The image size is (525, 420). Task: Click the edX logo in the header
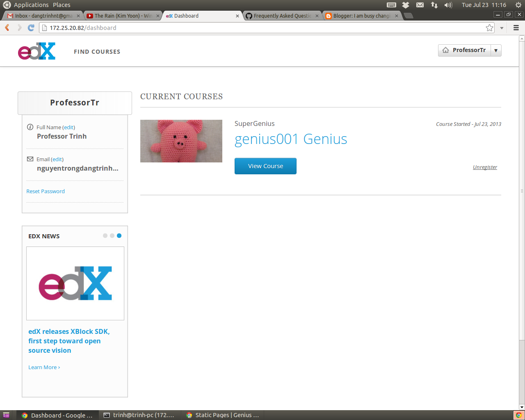tap(37, 51)
